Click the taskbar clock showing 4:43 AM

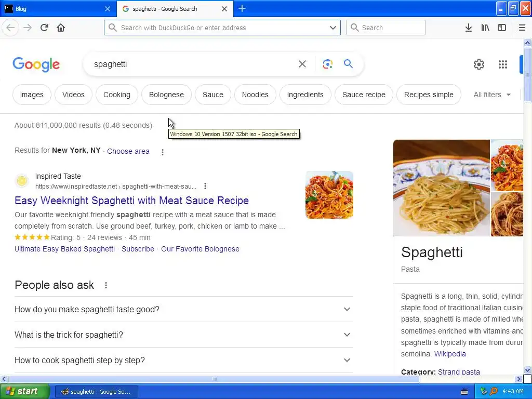(x=513, y=392)
